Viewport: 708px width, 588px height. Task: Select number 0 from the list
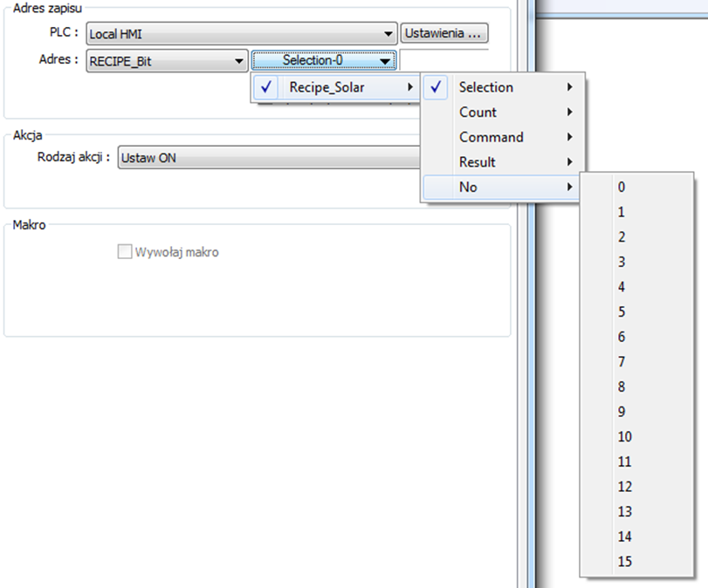click(636, 187)
